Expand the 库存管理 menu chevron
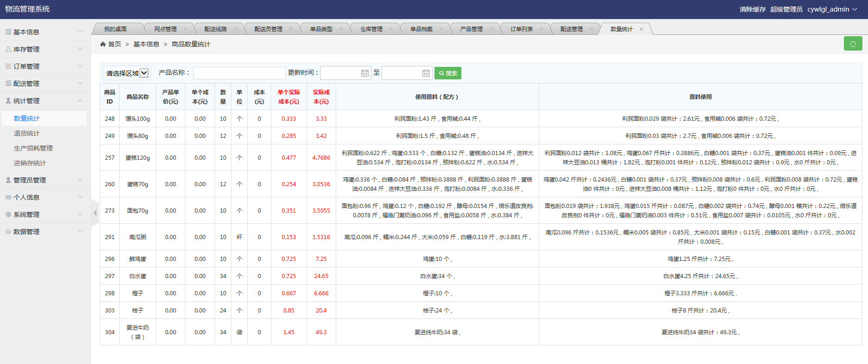 click(x=80, y=49)
